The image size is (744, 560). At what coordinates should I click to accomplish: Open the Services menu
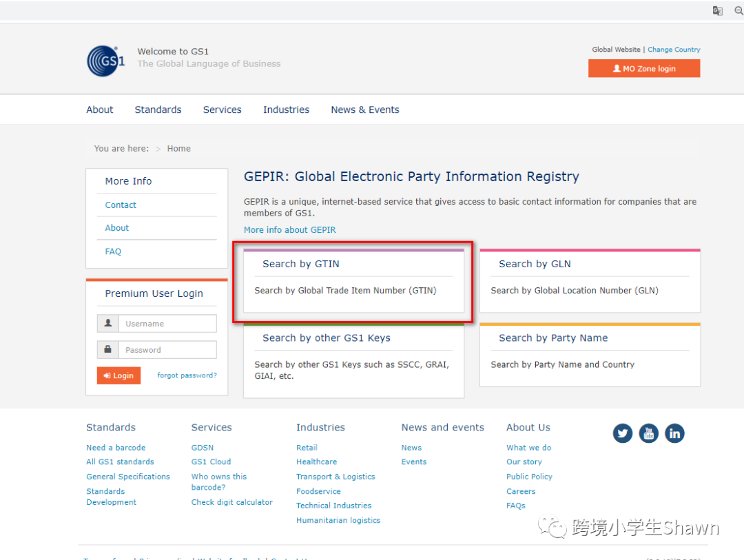point(222,110)
